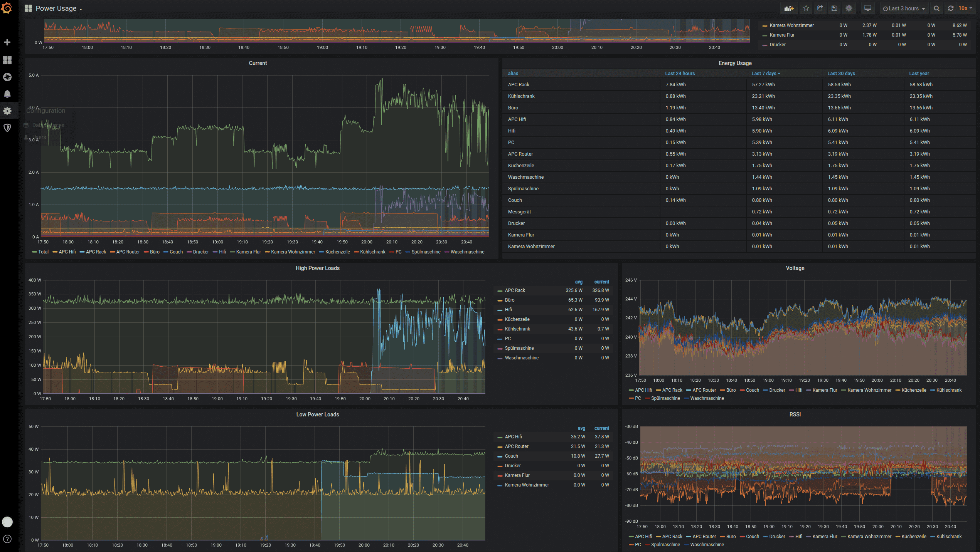
Task: Open the Share dashboard dialog
Action: pos(820,8)
